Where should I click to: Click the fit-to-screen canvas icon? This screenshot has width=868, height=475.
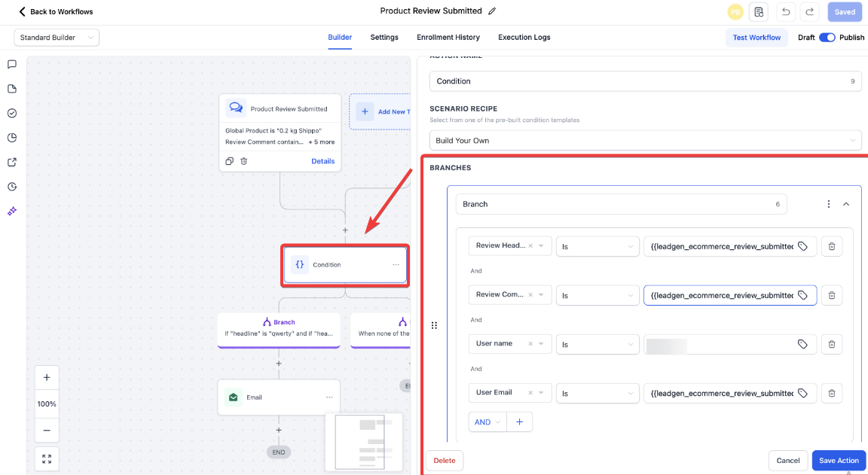click(47, 458)
